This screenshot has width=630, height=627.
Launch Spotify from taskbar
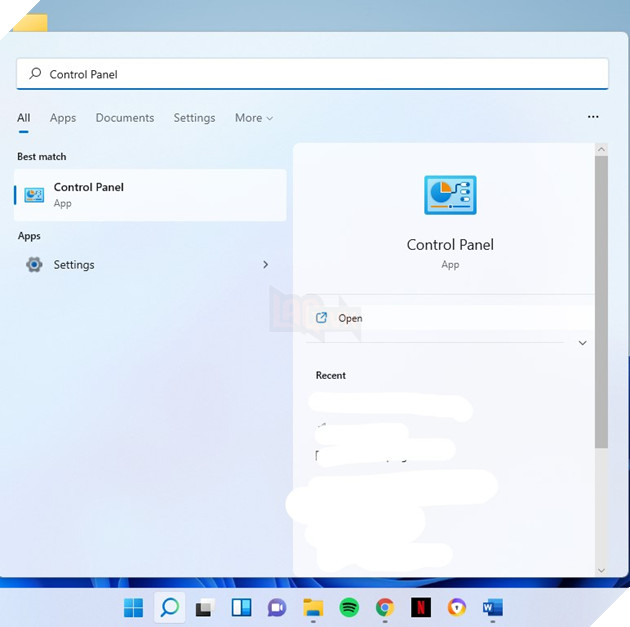[x=349, y=607]
